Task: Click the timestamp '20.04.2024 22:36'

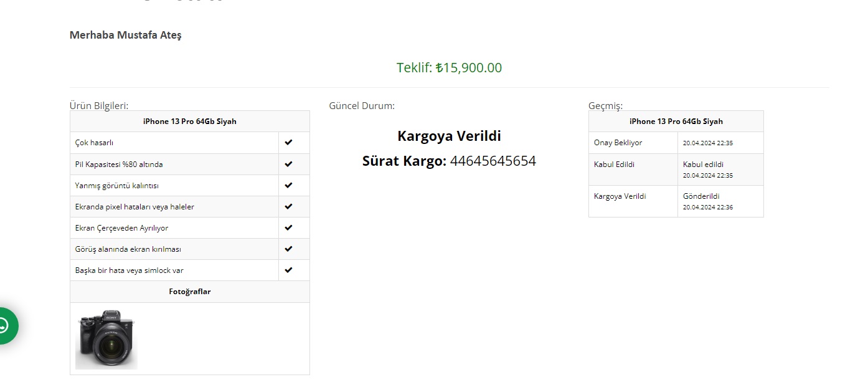Action: tap(708, 207)
